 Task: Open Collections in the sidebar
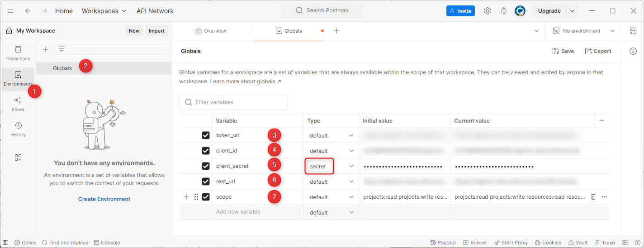tap(18, 53)
